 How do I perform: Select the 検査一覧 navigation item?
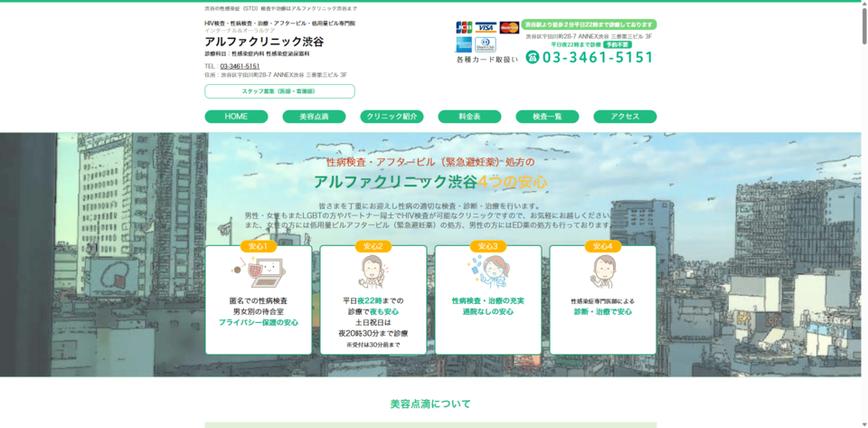[x=547, y=117]
